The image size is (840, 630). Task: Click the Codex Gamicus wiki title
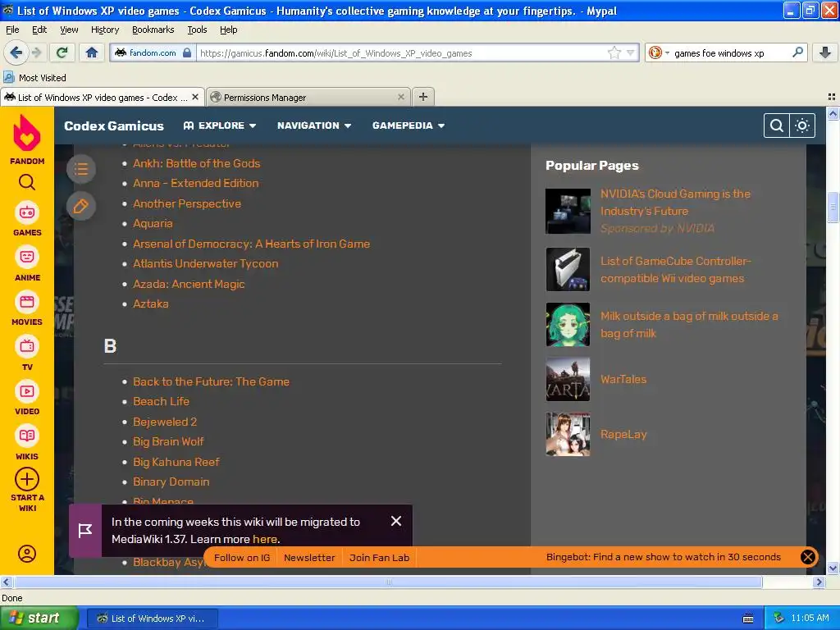(113, 126)
